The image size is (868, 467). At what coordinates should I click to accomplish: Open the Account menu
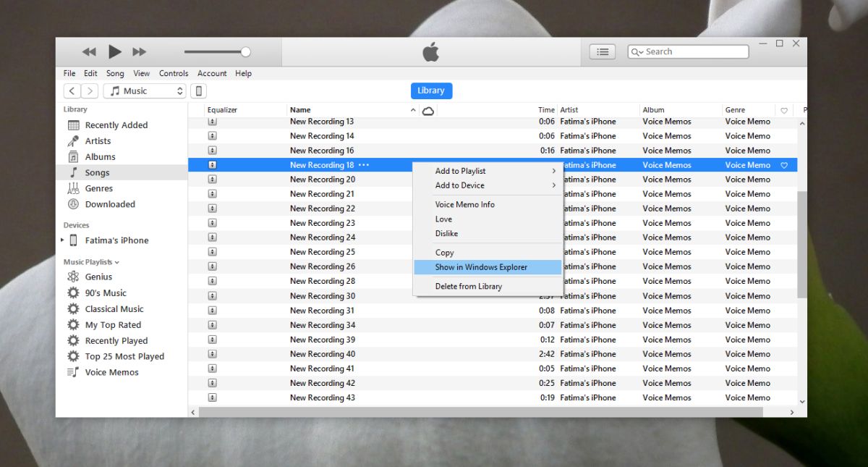click(x=212, y=73)
